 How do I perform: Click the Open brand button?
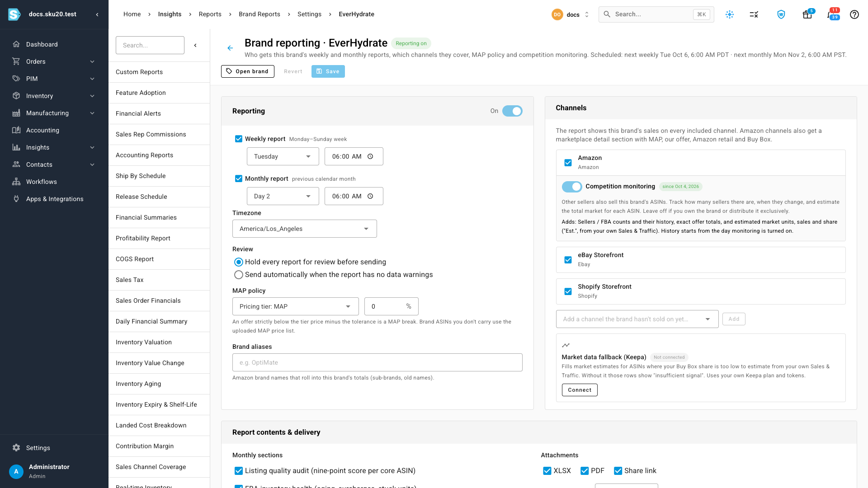(248, 71)
